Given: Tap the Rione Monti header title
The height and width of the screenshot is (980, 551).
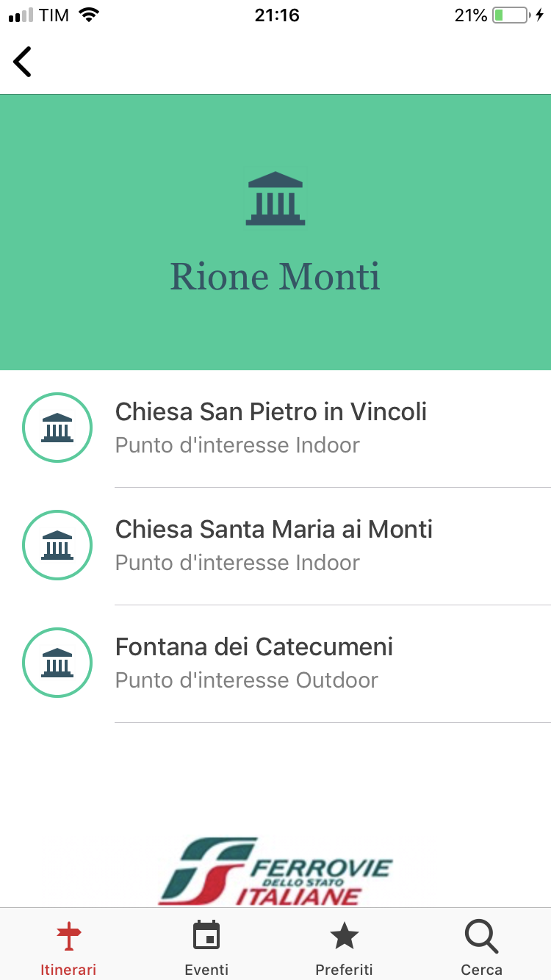Looking at the screenshot, I should click(275, 277).
